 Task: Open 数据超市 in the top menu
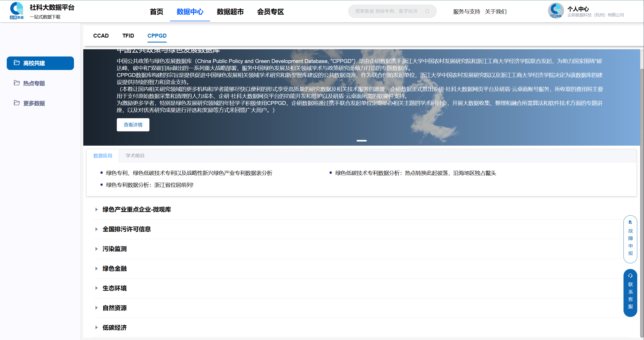(230, 12)
